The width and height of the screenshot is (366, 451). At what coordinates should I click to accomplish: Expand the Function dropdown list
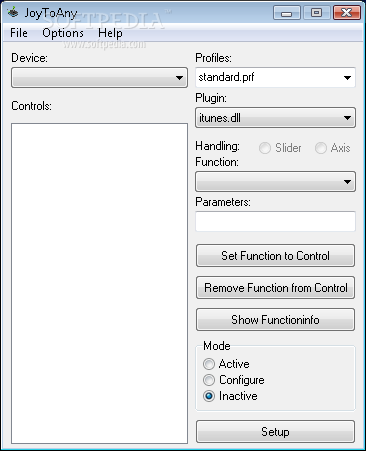[275, 182]
